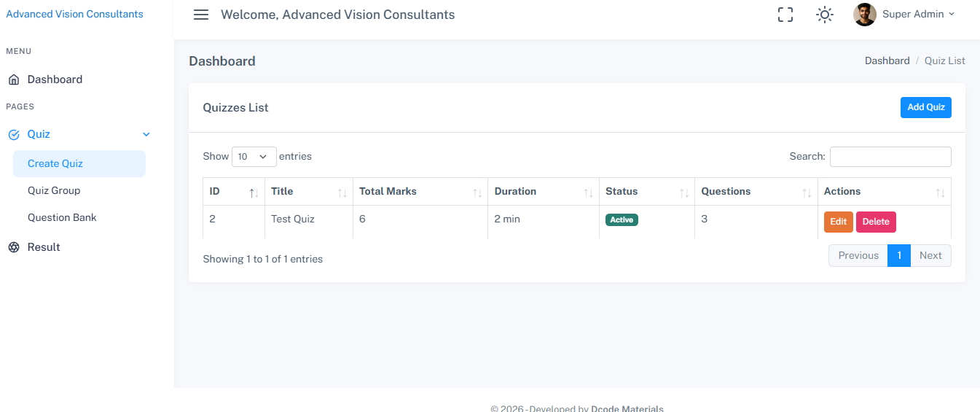Click the Quiz check-circle icon
This screenshot has height=412, width=980.
click(13, 134)
